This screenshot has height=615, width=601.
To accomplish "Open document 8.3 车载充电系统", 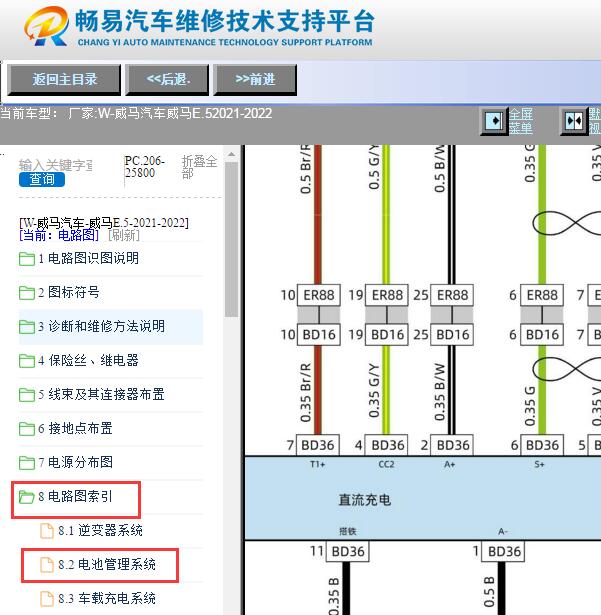I will [107, 599].
